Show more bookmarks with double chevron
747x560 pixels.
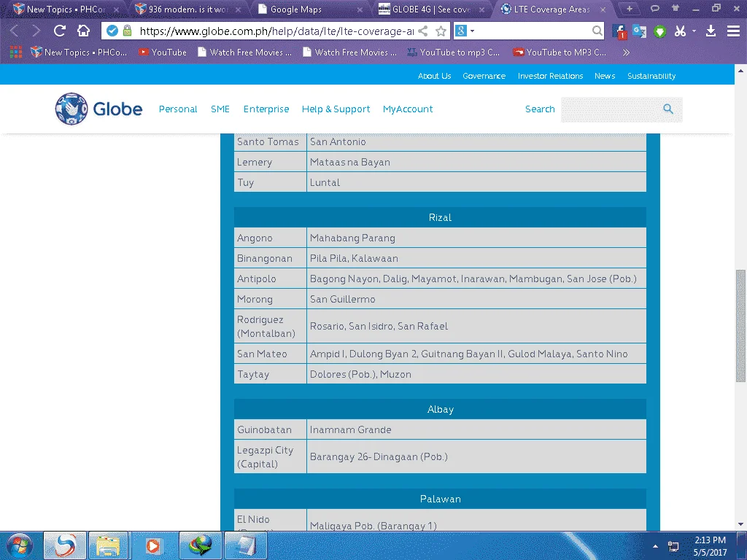pyautogui.click(x=626, y=52)
